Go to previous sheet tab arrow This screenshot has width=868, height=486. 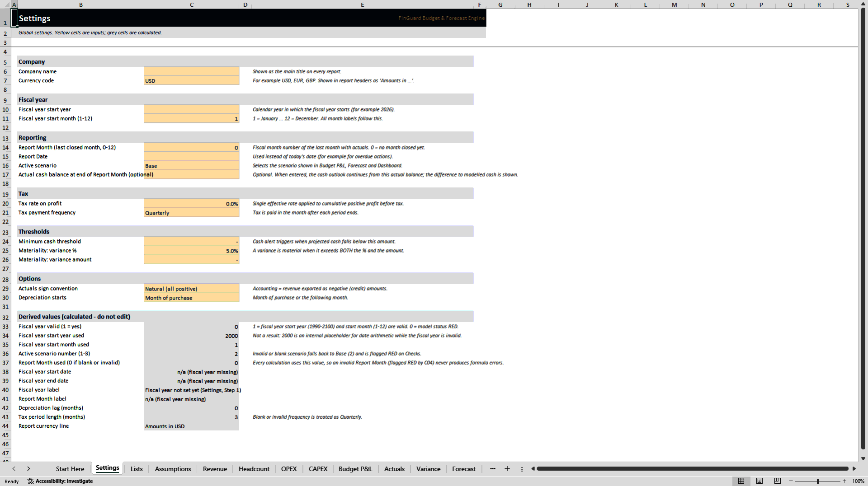point(14,469)
